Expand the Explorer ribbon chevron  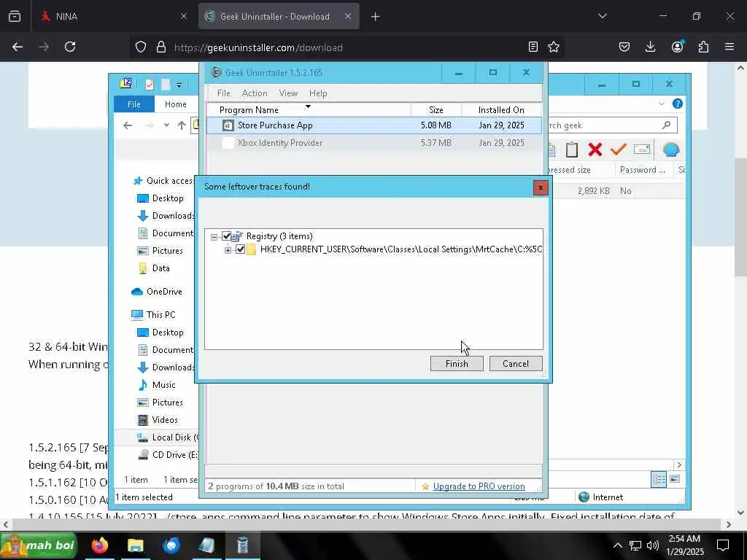tap(661, 104)
